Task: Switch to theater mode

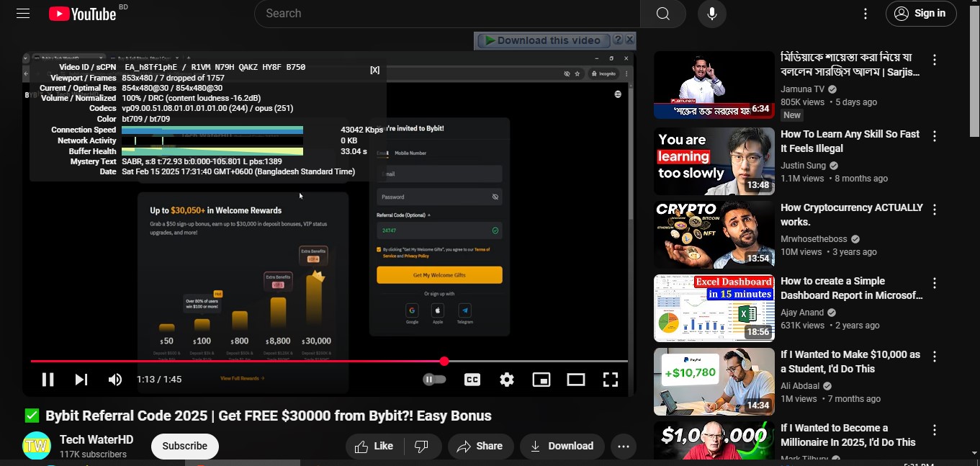Action: point(576,380)
